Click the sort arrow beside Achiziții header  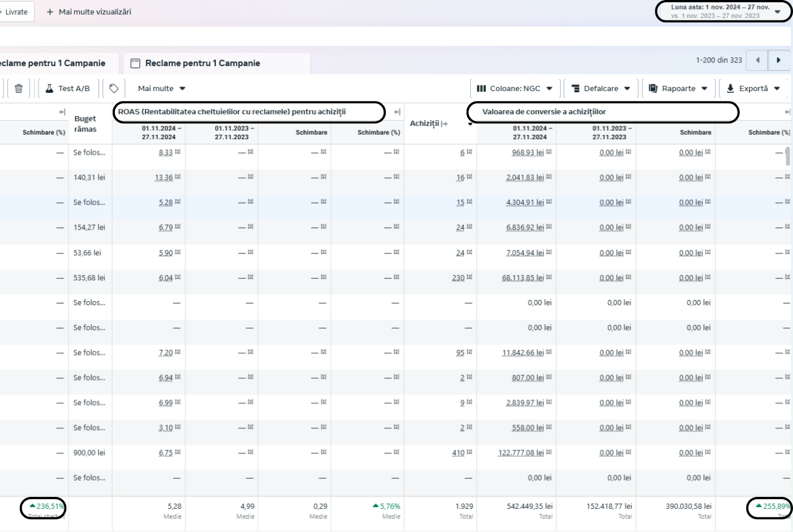(x=470, y=124)
